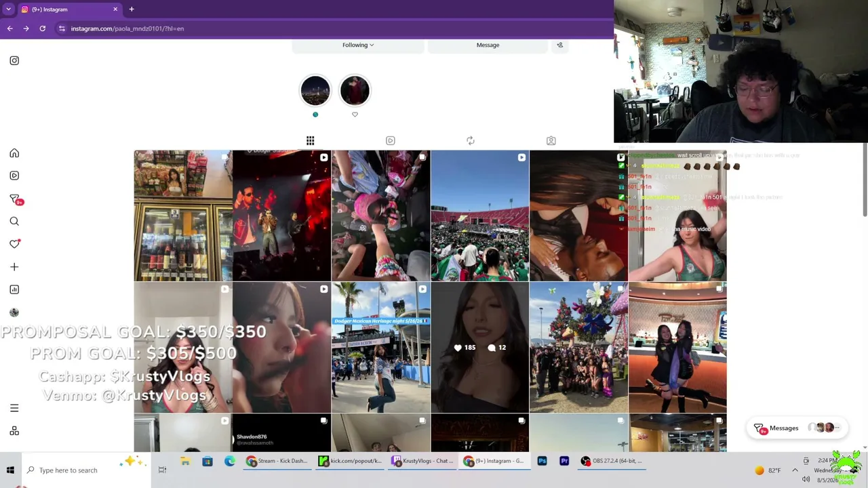Open the Meta apps grid icon
The width and height of the screenshot is (868, 488).
[14, 431]
